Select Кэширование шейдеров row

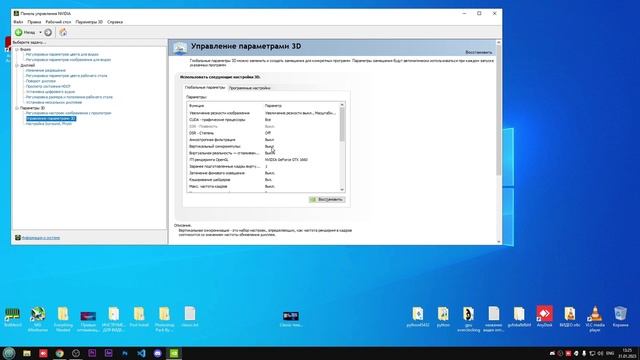click(x=263, y=180)
